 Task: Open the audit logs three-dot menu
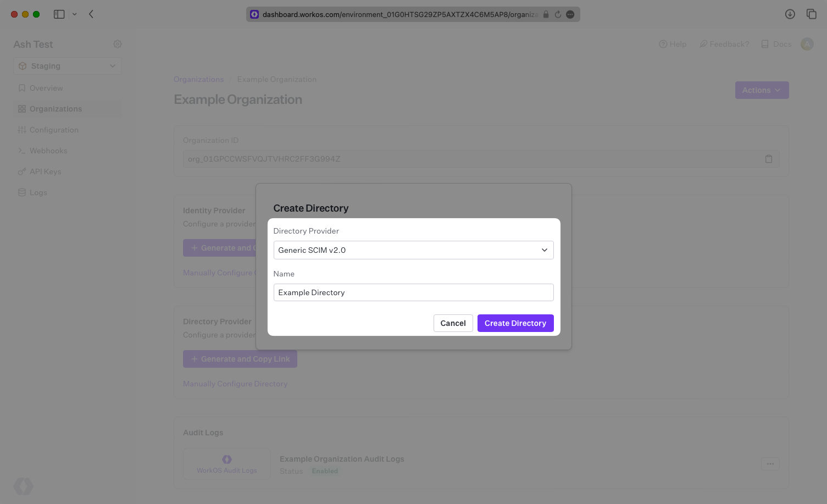tap(770, 464)
